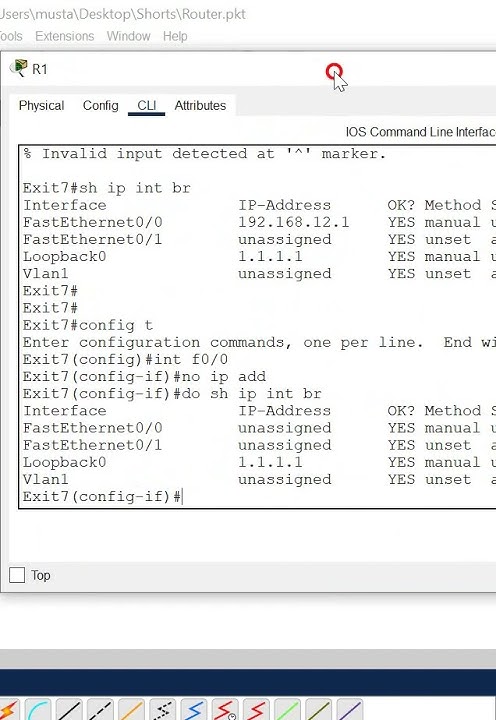Switch to the Physical tab

pyautogui.click(x=41, y=106)
